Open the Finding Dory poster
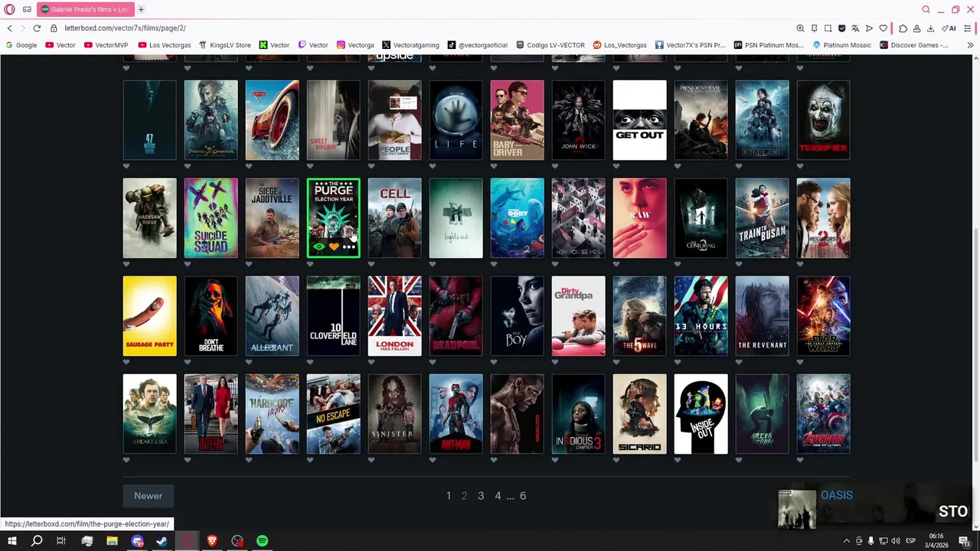The height and width of the screenshot is (551, 980). (518, 218)
